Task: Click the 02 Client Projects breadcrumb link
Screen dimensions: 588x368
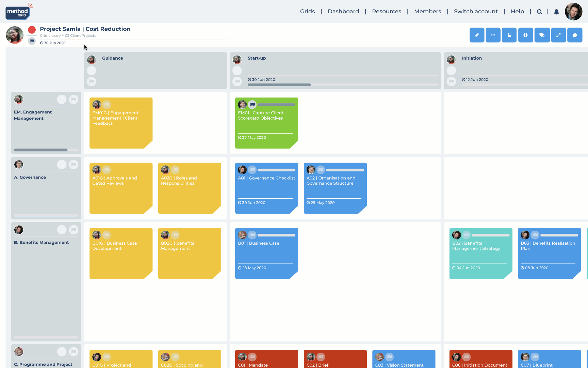Action: coord(81,36)
